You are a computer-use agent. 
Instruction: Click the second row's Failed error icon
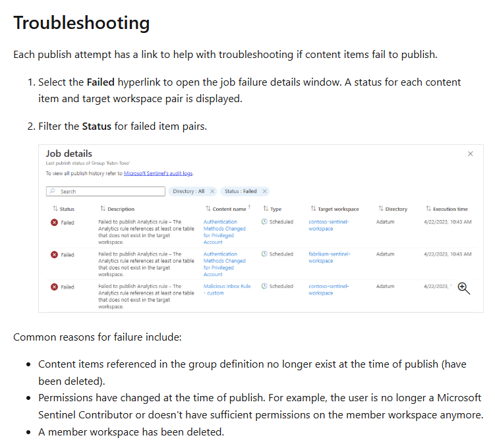54,254
